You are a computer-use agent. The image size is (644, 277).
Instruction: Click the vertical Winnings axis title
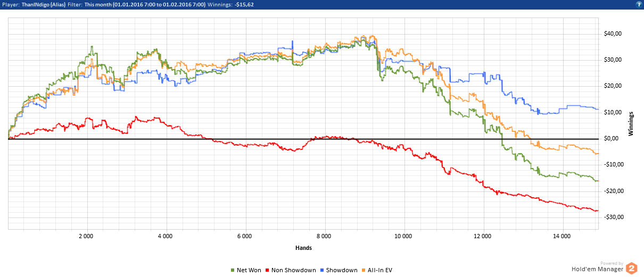(631, 123)
